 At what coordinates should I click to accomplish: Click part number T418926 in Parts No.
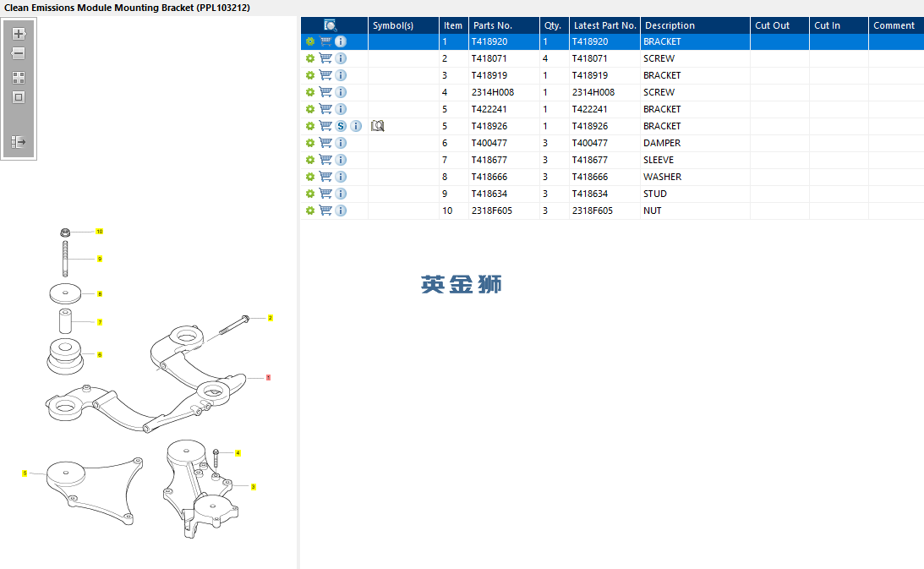pos(504,126)
